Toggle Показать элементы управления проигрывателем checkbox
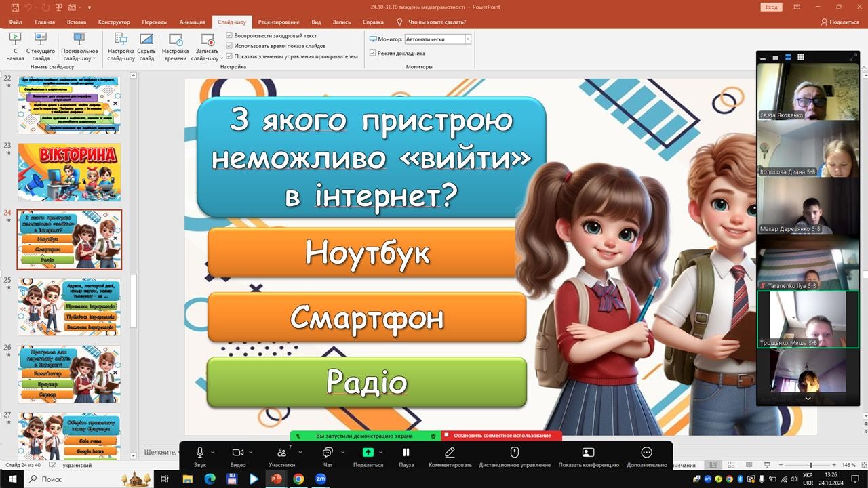This screenshot has height=488, width=868. tap(229, 56)
